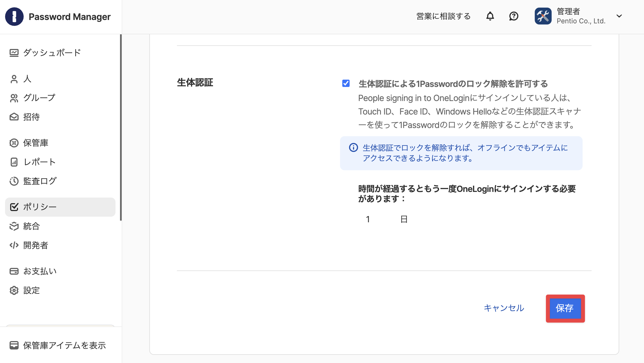Click the audit log clock icon
This screenshot has height=363, width=644.
point(14,181)
